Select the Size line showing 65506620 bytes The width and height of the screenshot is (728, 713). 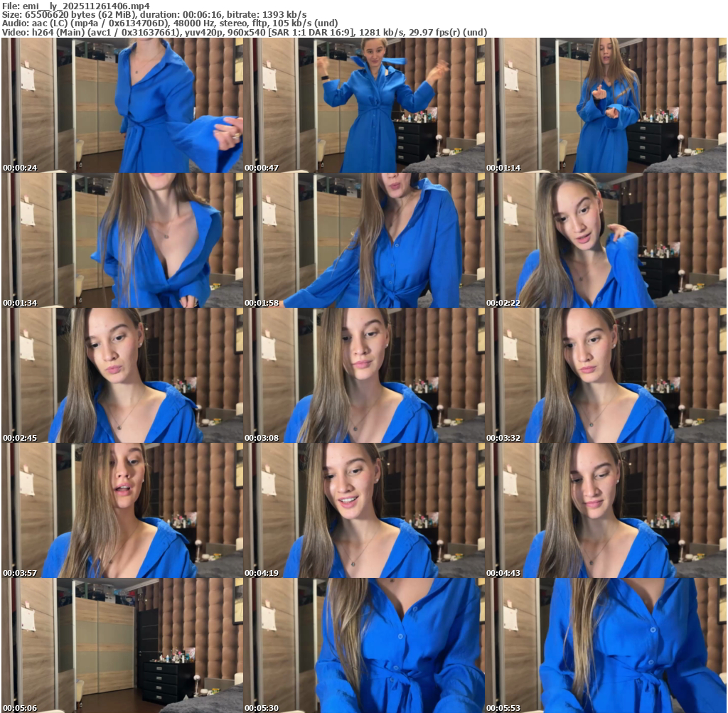(x=154, y=14)
